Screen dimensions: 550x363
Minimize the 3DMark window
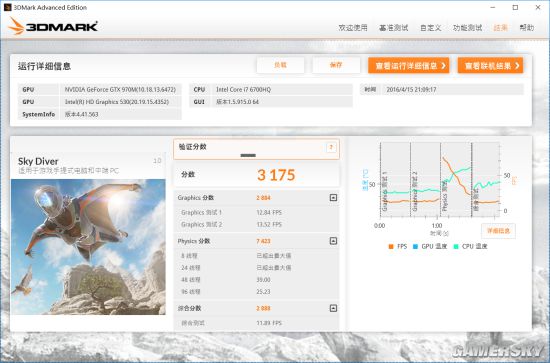click(x=493, y=7)
